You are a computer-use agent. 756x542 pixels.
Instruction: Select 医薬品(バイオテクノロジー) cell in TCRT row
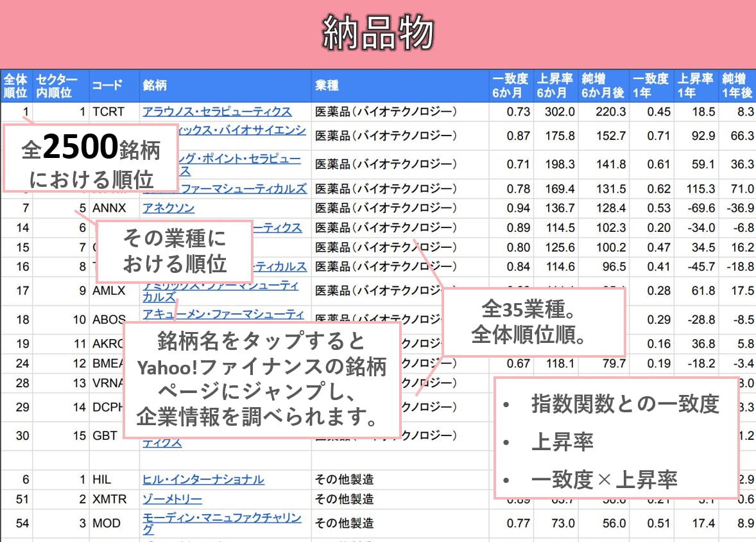click(x=400, y=112)
